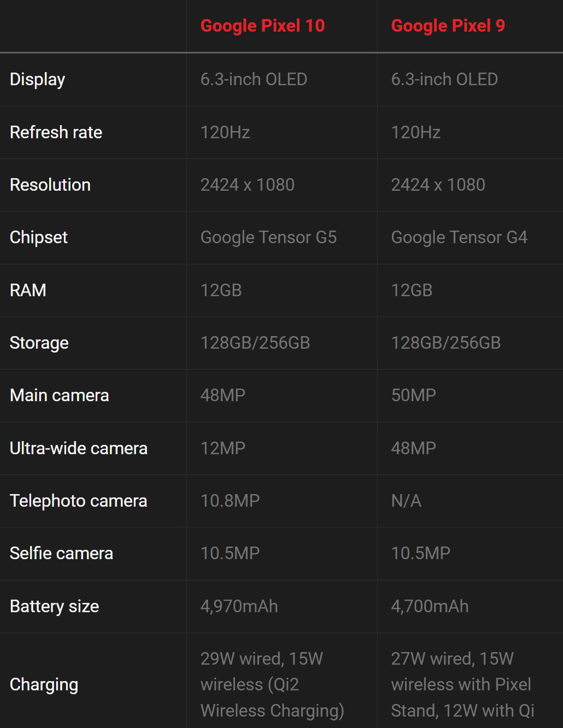Select the Resolution row label
Viewport: 563px width, 728px height.
pos(50,185)
